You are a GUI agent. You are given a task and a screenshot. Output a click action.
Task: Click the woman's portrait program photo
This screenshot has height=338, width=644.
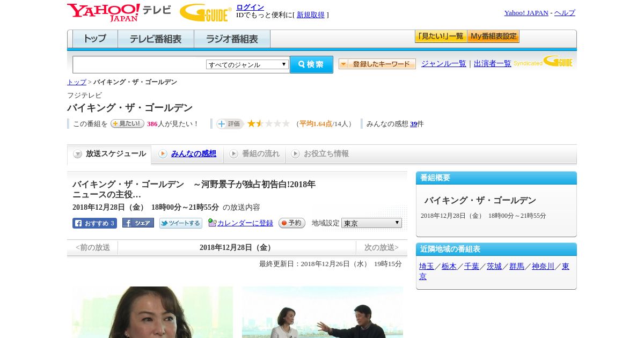[x=153, y=312]
